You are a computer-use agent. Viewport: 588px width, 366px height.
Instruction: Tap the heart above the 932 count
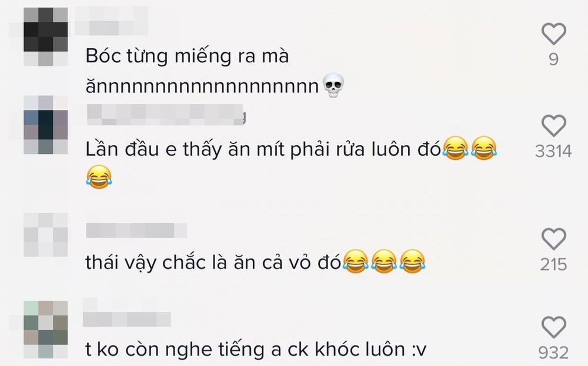(553, 327)
